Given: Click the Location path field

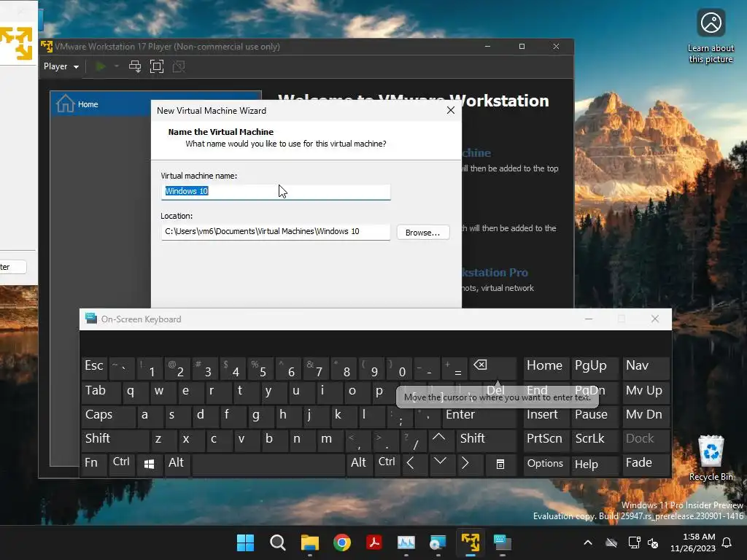Looking at the screenshot, I should coord(275,232).
